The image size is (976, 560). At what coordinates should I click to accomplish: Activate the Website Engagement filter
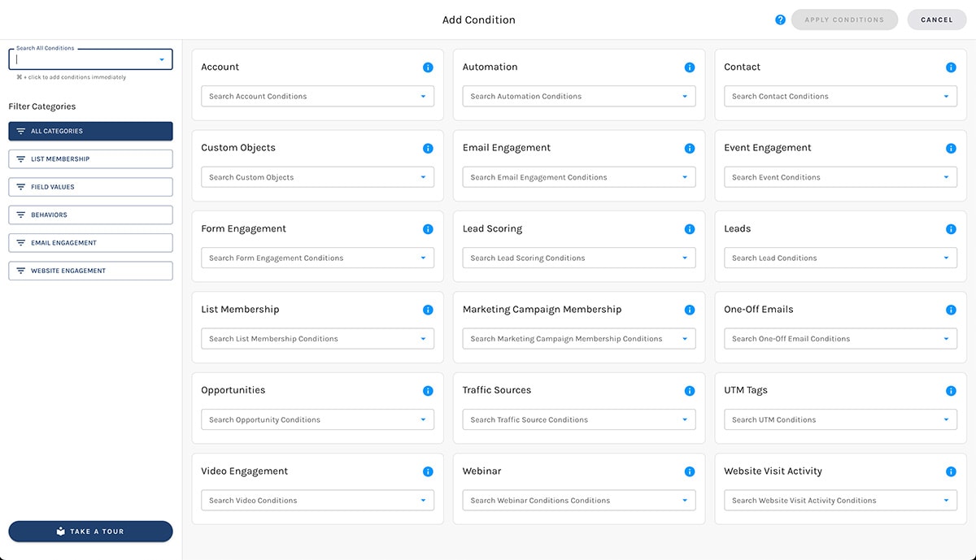click(89, 271)
